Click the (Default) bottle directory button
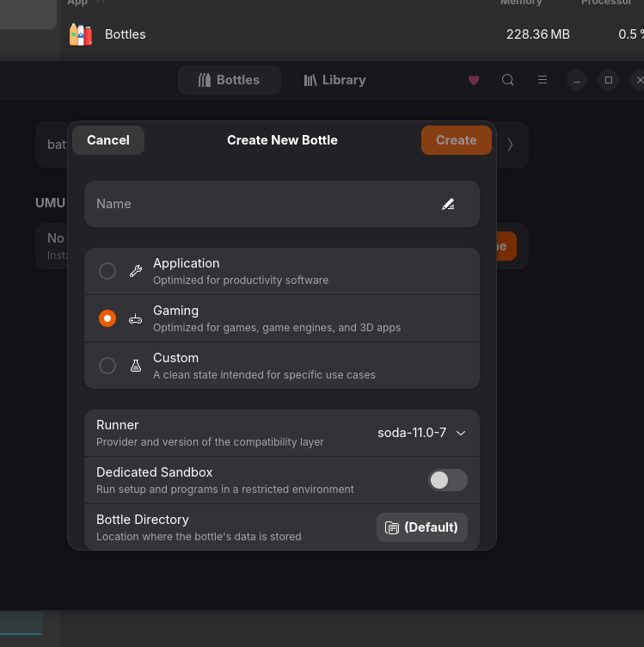 (x=422, y=527)
